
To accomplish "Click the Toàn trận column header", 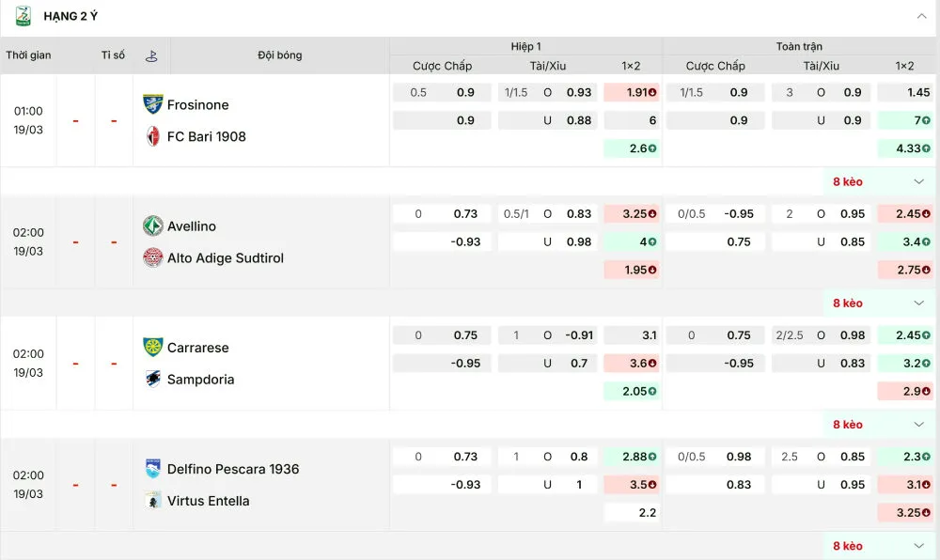I will [x=799, y=46].
